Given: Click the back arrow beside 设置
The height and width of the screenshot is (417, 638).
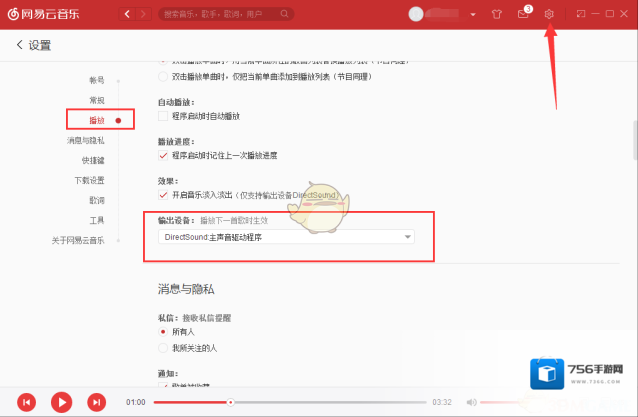Looking at the screenshot, I should click(x=19, y=46).
